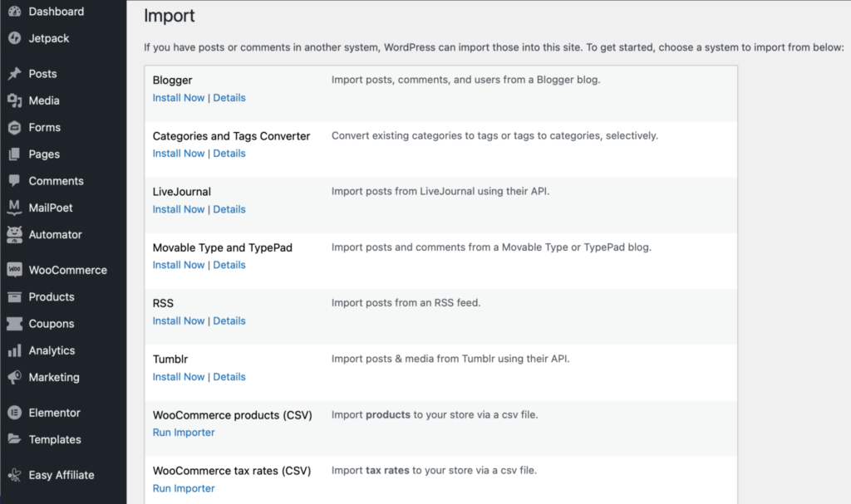Open the Automator menu label
The width and height of the screenshot is (851, 504).
tap(56, 234)
